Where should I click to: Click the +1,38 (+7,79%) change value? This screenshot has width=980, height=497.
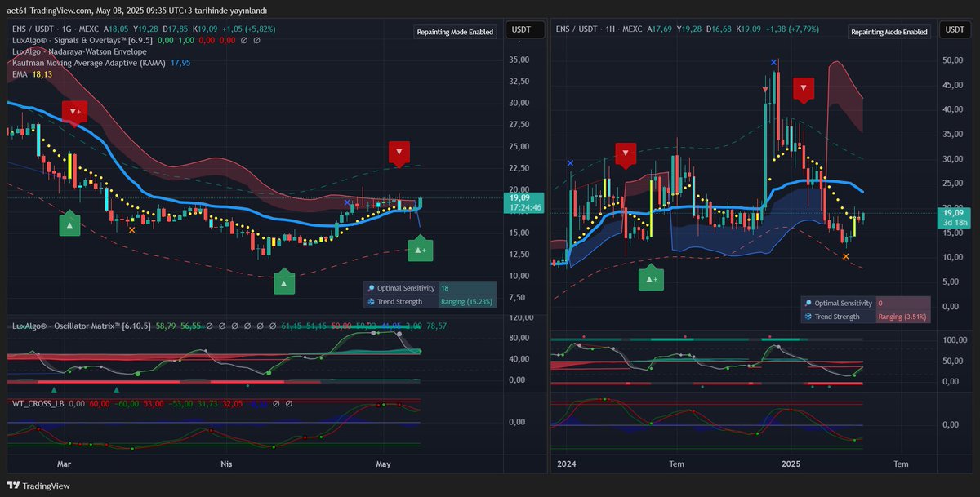[791, 29]
